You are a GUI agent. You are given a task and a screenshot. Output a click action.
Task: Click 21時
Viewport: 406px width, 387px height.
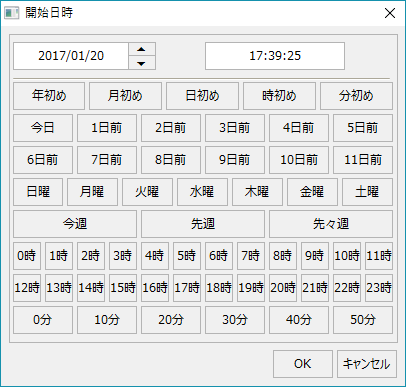click(x=315, y=288)
